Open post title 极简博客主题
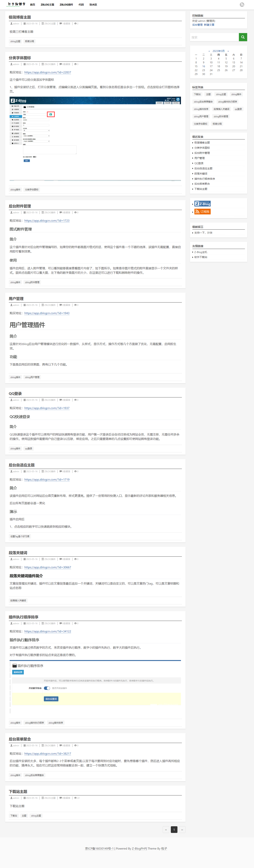Viewport: 254px width, 868px height. pos(20,17)
